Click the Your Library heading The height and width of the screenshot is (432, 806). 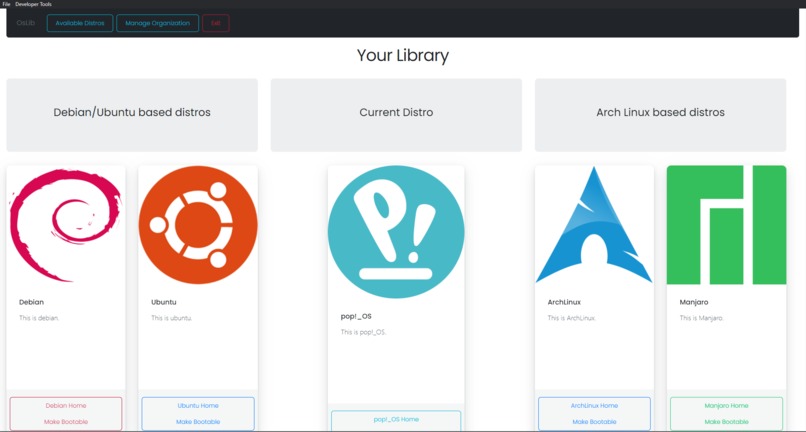(403, 55)
